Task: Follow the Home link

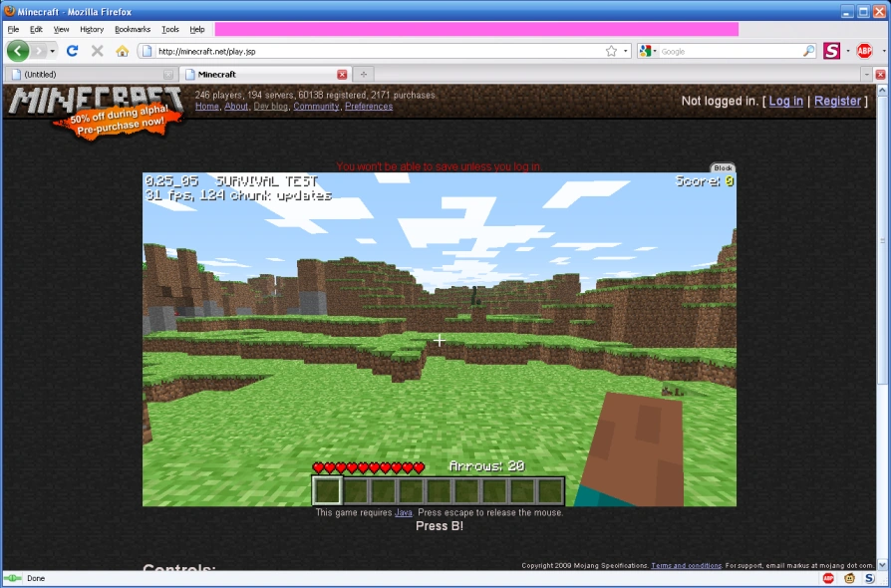Action: pyautogui.click(x=207, y=107)
